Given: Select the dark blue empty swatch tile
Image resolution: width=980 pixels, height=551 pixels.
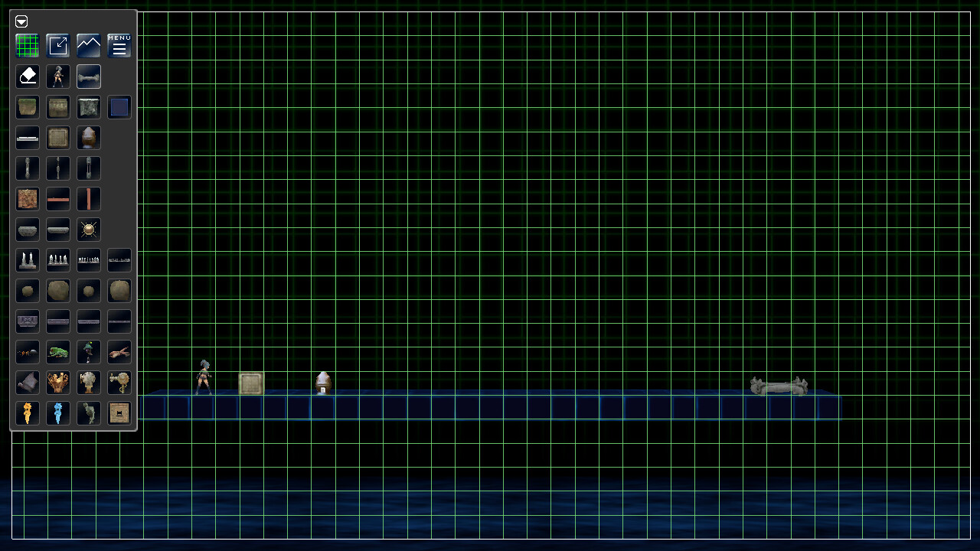Looking at the screenshot, I should (119, 107).
